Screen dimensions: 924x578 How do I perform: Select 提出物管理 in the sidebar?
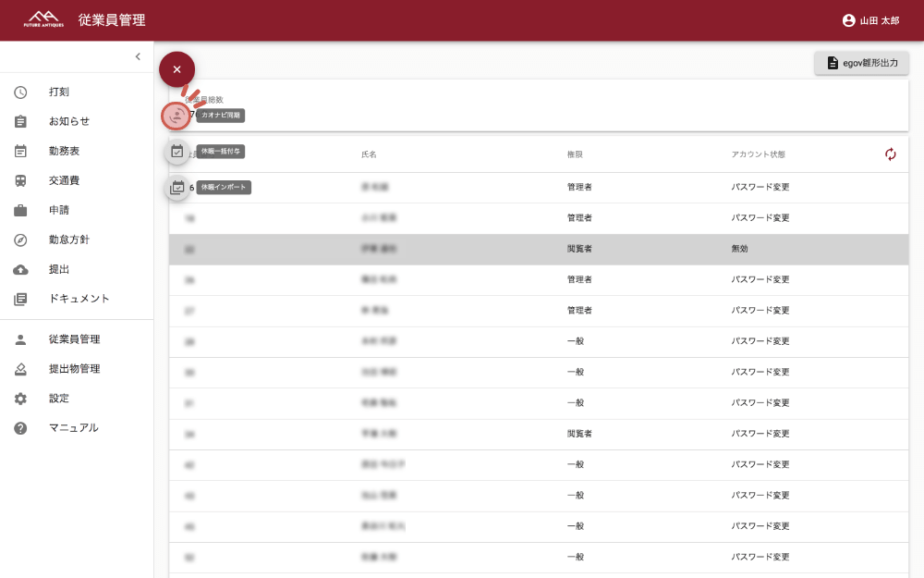74,369
